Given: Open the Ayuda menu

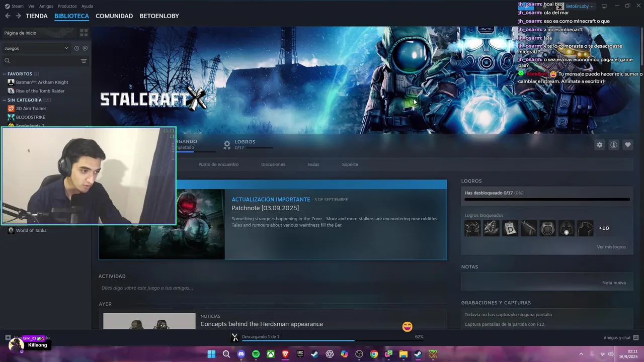Looking at the screenshot, I should 87,6.
